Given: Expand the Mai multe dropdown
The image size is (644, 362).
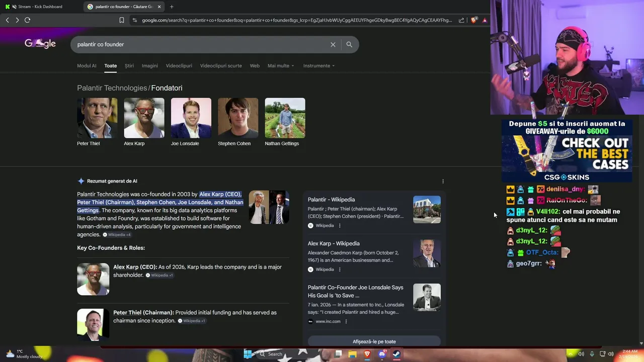Looking at the screenshot, I should tap(281, 66).
